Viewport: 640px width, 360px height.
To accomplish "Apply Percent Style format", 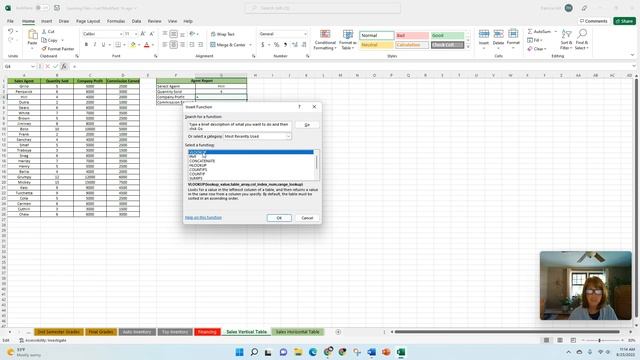I will pyautogui.click(x=276, y=44).
